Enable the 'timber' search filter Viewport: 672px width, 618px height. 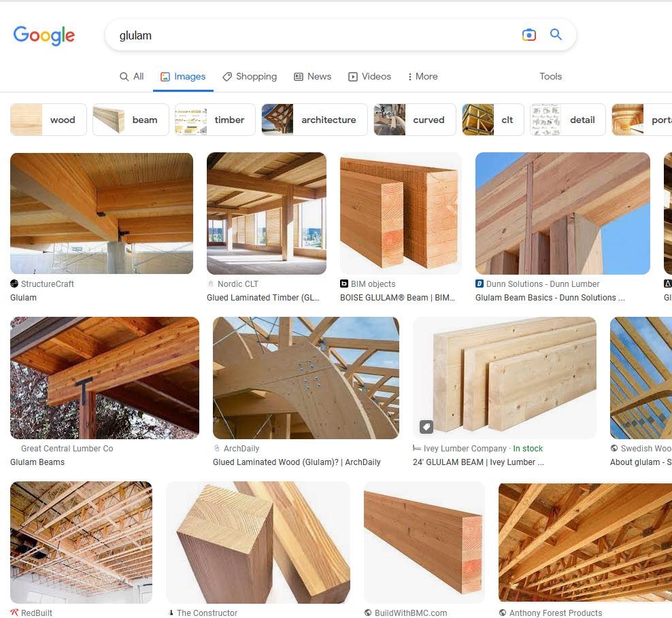[x=214, y=120]
